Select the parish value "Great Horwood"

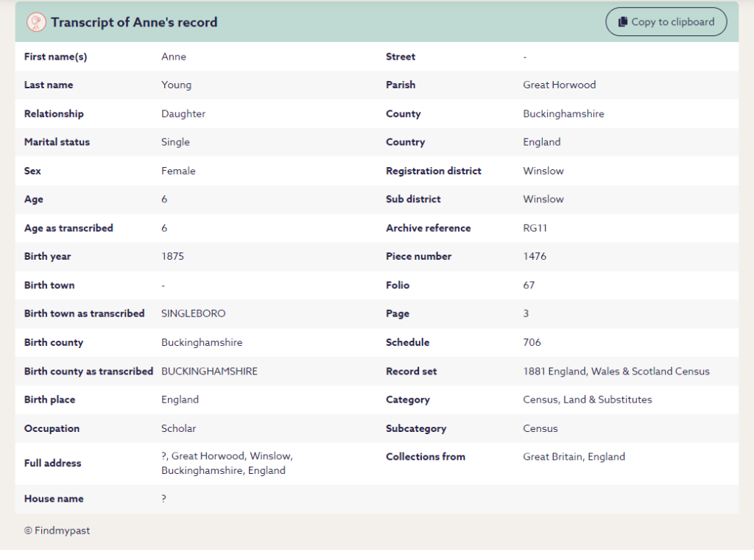click(x=560, y=85)
